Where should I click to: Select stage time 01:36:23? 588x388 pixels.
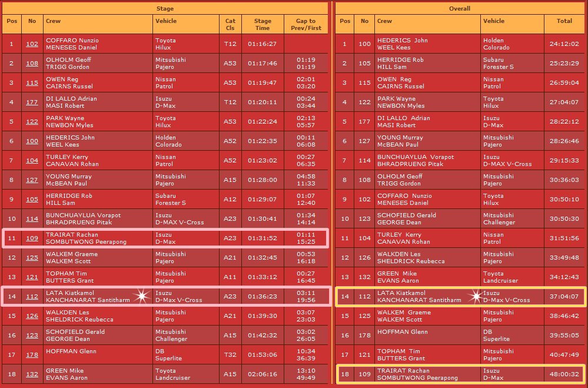coord(263,296)
